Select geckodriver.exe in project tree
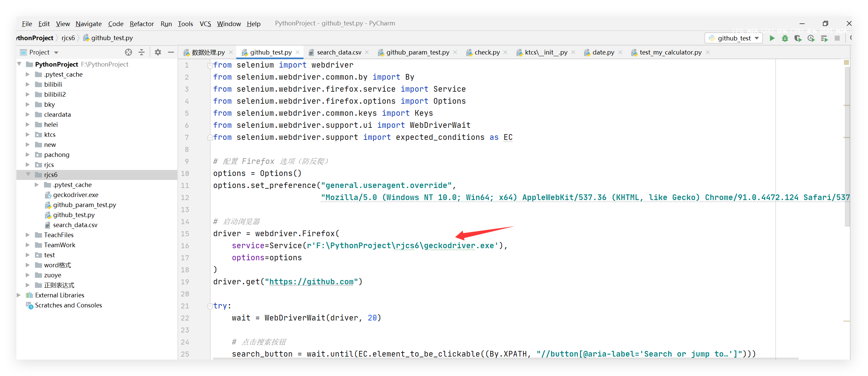Screen dimensions: 868x376 tap(76, 195)
